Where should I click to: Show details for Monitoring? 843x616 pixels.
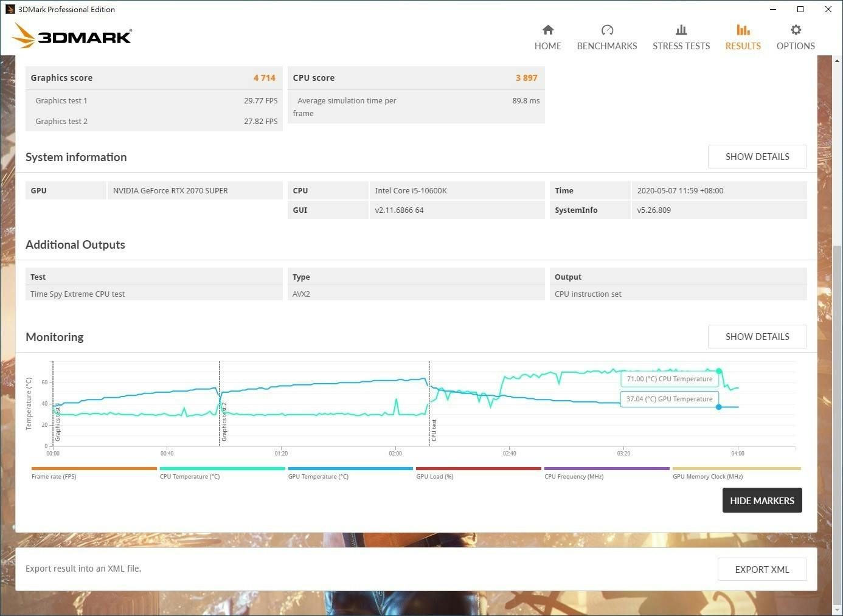[757, 337]
